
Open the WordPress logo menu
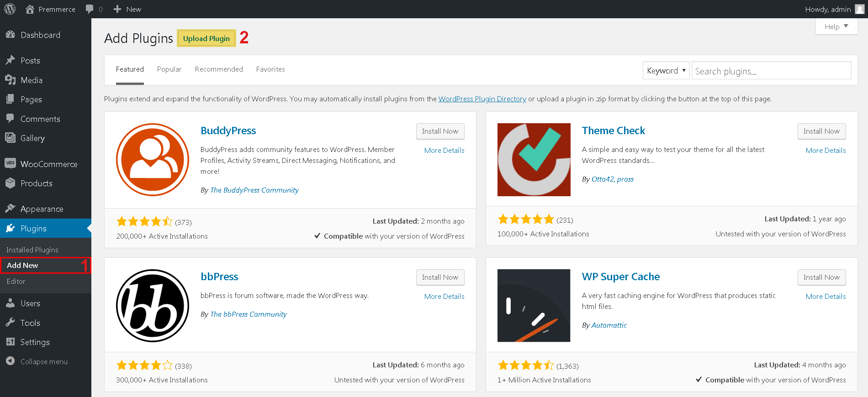pos(10,9)
